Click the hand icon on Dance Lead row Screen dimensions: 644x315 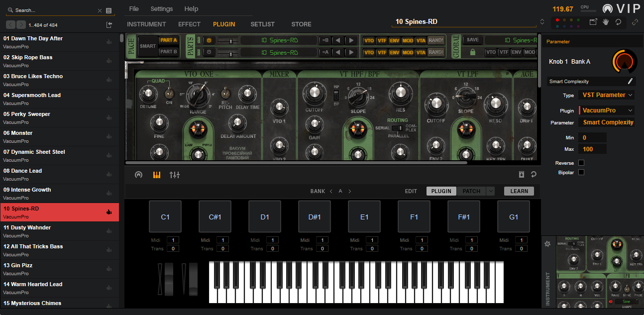point(109,175)
